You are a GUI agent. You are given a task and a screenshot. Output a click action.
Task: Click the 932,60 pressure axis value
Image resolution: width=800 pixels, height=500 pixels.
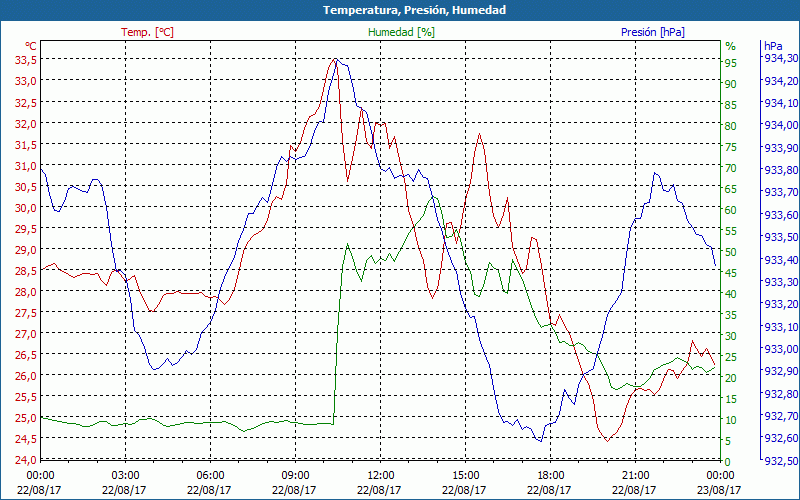(x=781, y=438)
